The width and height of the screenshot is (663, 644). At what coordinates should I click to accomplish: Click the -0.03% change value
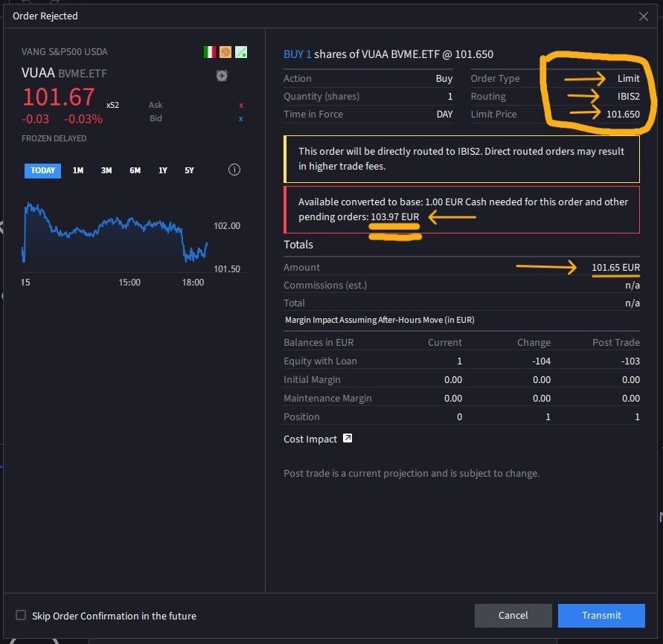[83, 119]
